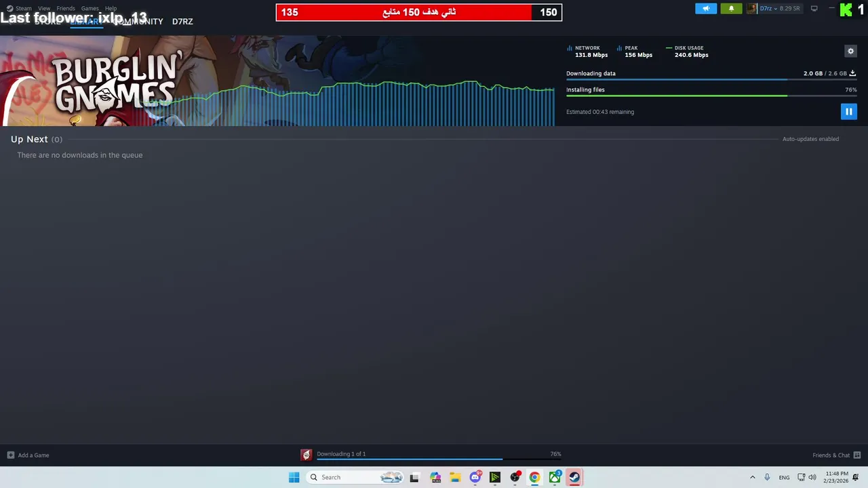Open the clock showing 11:48 PM

837,477
